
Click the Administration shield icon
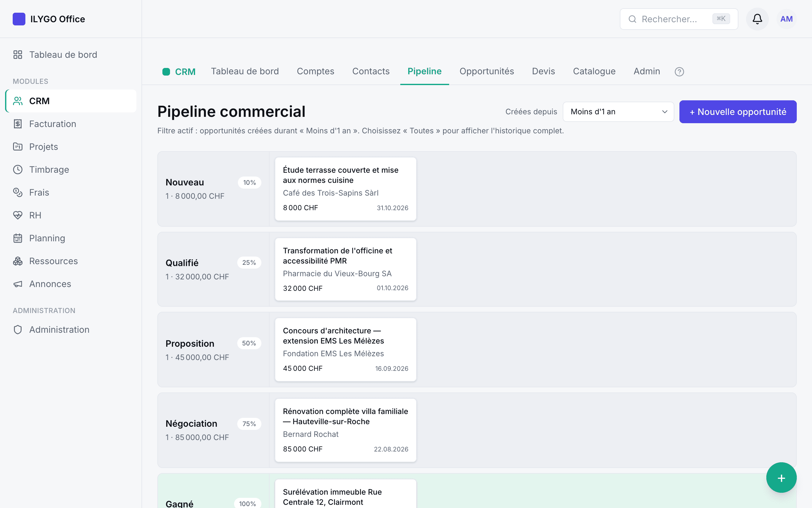(x=18, y=330)
